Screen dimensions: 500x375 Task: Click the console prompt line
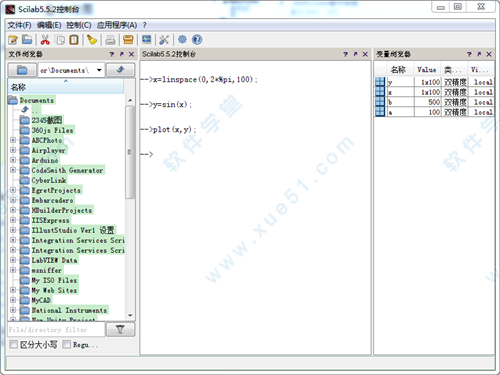[147, 154]
